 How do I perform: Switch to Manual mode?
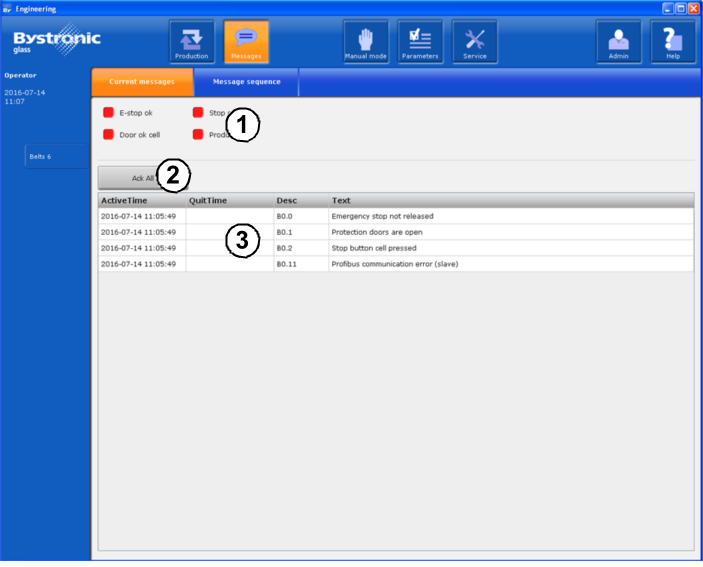pos(366,42)
